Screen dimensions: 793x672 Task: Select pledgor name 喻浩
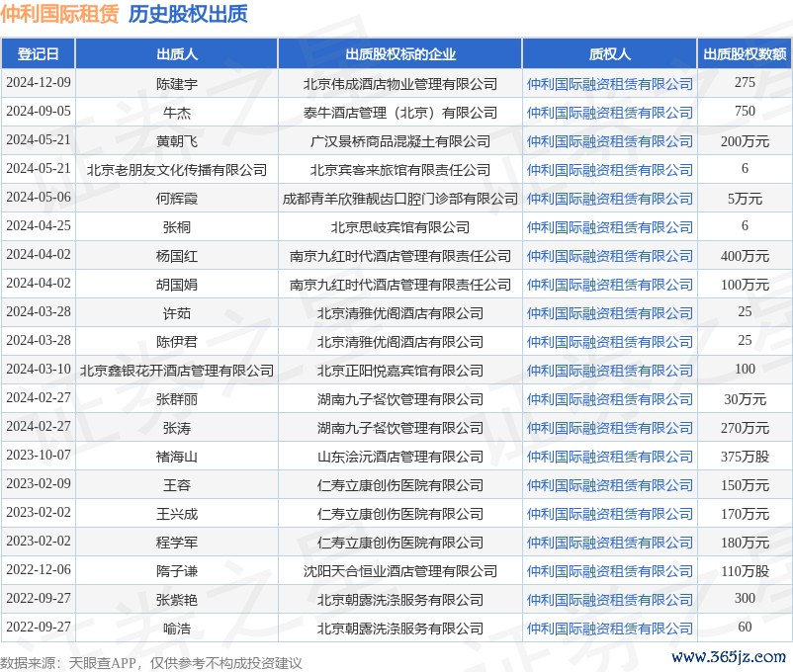[177, 628]
